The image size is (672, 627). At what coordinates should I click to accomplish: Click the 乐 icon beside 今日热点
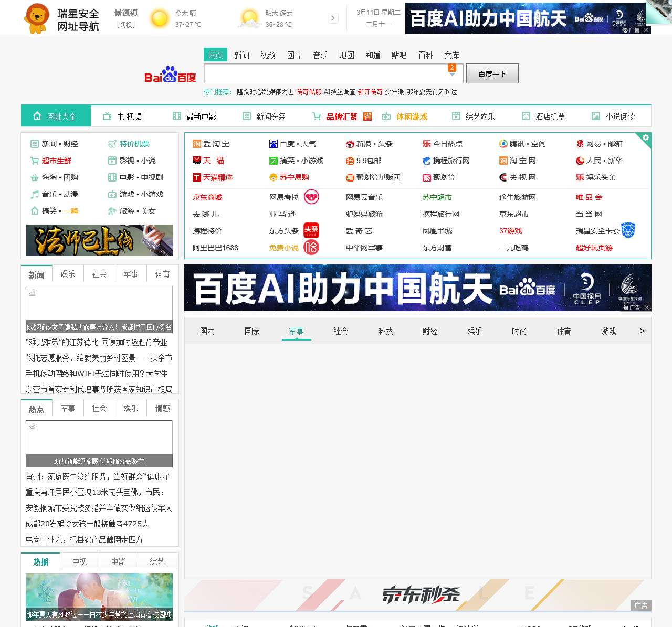[x=427, y=144]
